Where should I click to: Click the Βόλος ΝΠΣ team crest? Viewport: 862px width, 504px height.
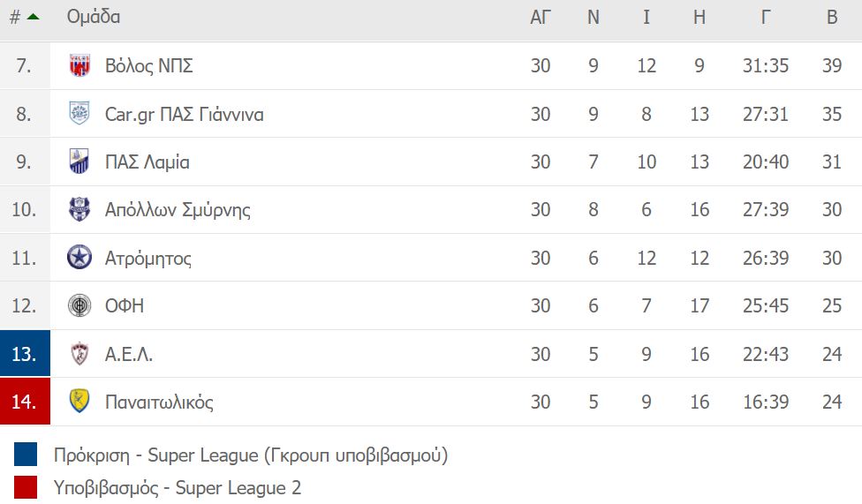(79, 65)
